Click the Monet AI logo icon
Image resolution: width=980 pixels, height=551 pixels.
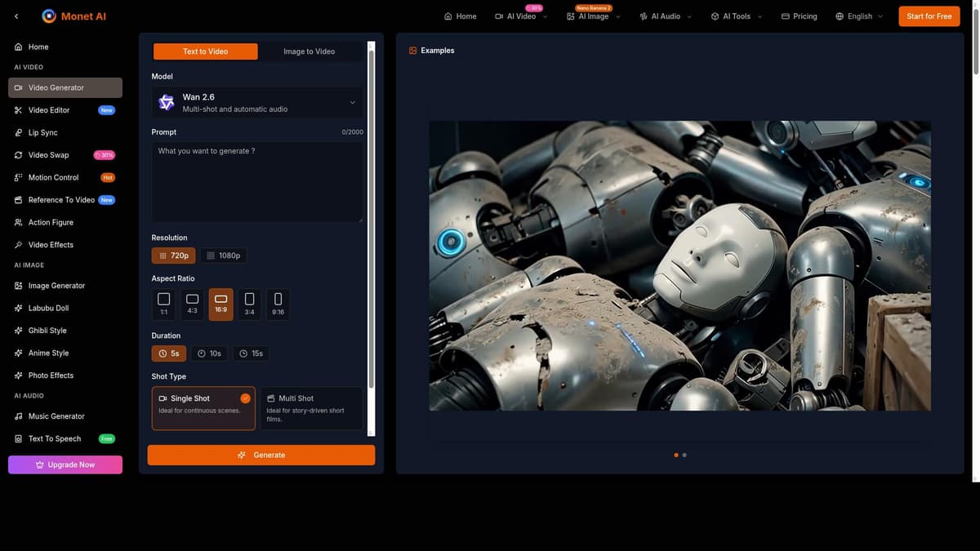49,16
